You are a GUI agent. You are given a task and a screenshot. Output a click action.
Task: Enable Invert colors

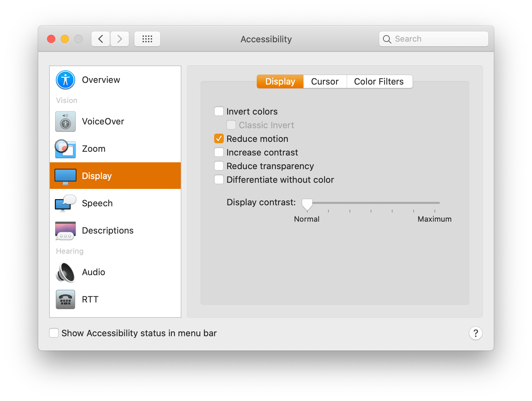click(219, 111)
